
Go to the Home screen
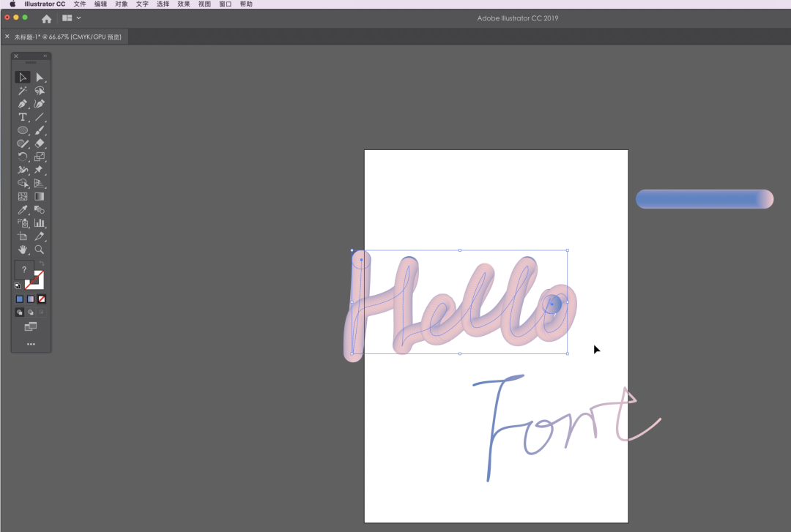coord(47,18)
